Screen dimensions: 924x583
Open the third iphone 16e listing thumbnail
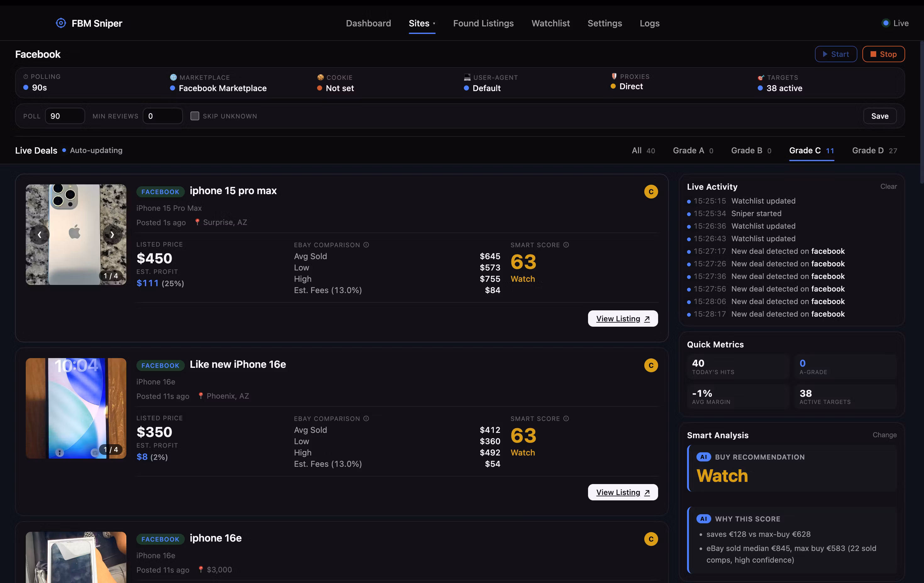pyautogui.click(x=76, y=557)
